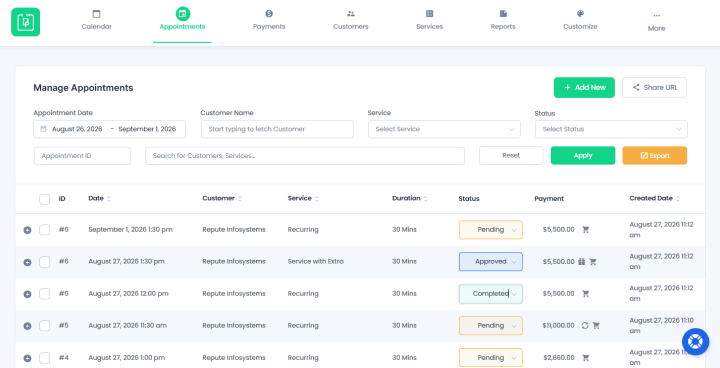Click the "Service with Extra" service cell

[315, 261]
